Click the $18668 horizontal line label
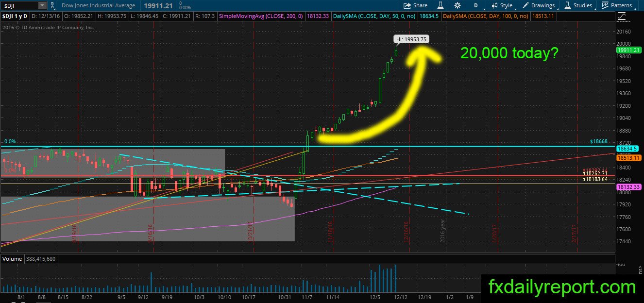The image size is (644, 303). point(599,141)
